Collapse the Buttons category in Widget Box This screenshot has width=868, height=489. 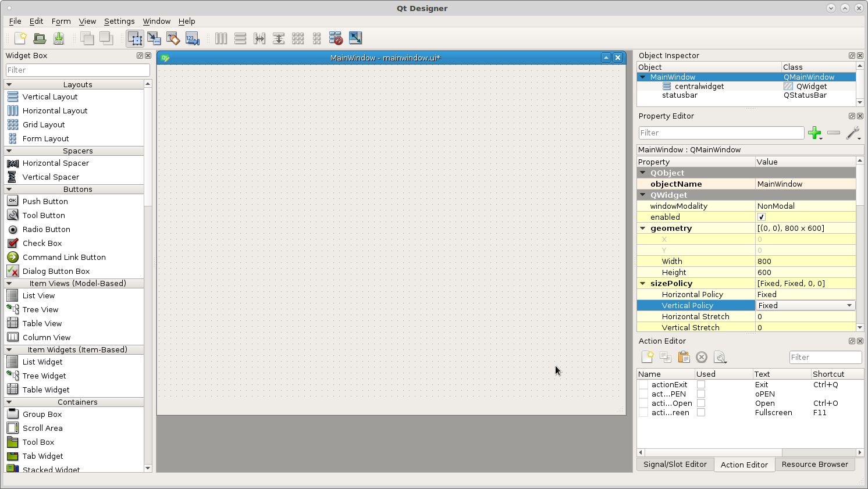click(x=9, y=190)
